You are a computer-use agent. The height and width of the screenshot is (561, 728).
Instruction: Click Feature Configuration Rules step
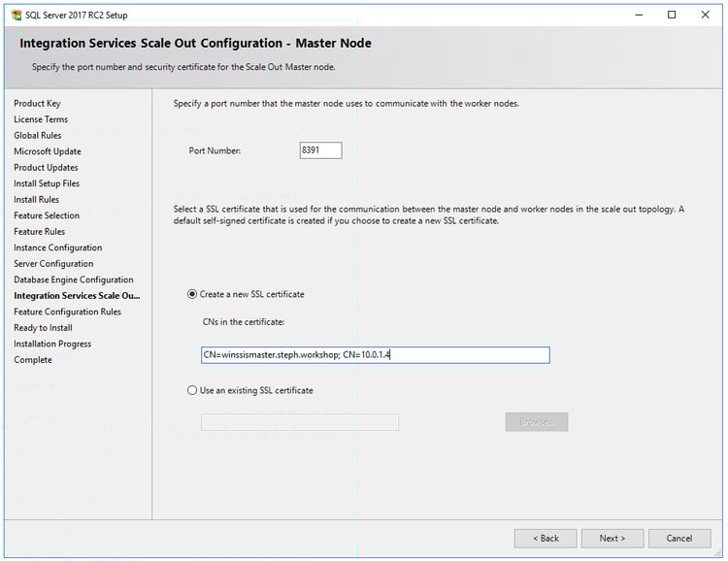click(68, 312)
